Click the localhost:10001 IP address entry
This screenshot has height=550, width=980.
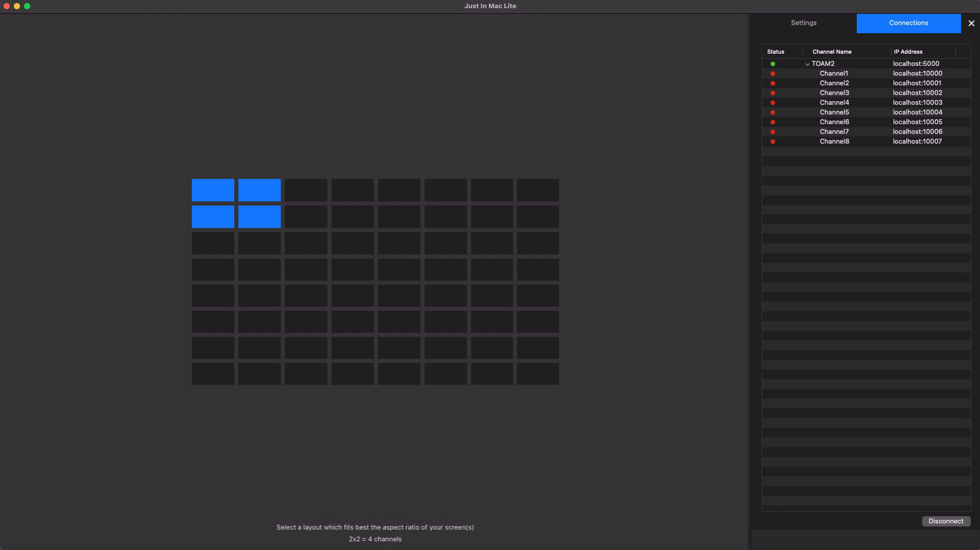pyautogui.click(x=917, y=83)
